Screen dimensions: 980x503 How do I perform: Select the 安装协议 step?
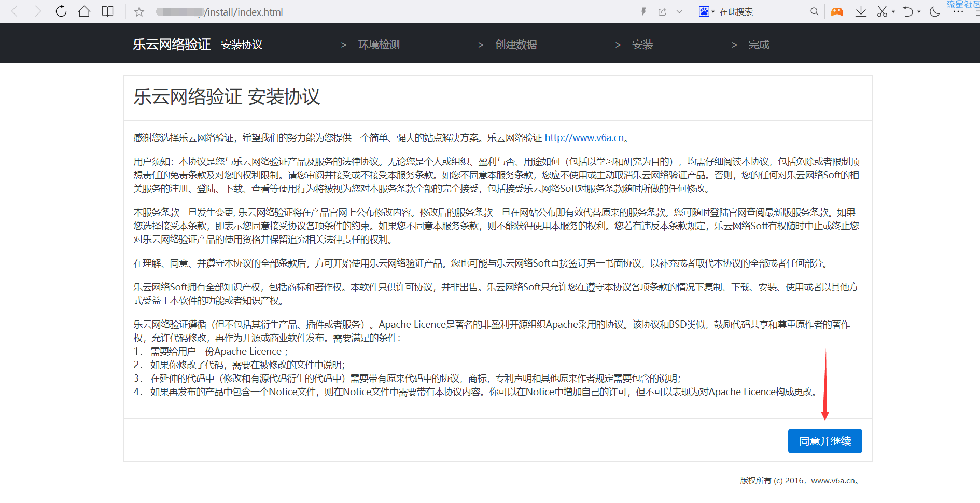[x=242, y=45]
